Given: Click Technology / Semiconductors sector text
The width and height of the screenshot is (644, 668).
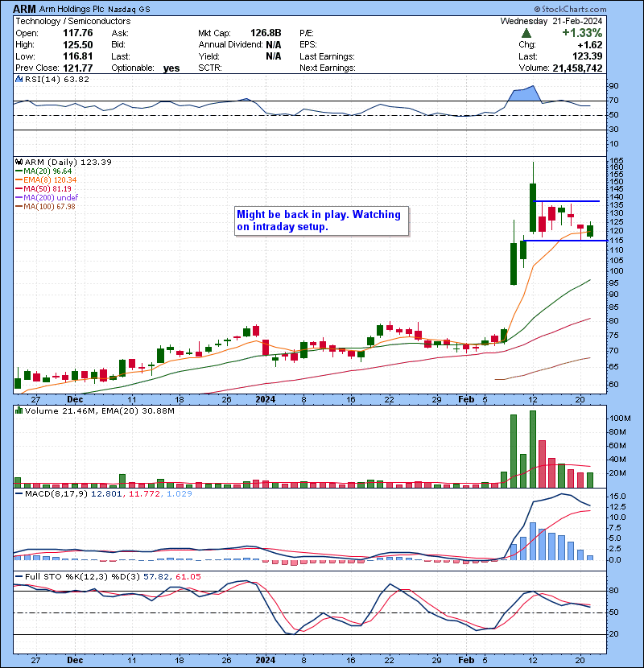Looking at the screenshot, I should point(73,21).
